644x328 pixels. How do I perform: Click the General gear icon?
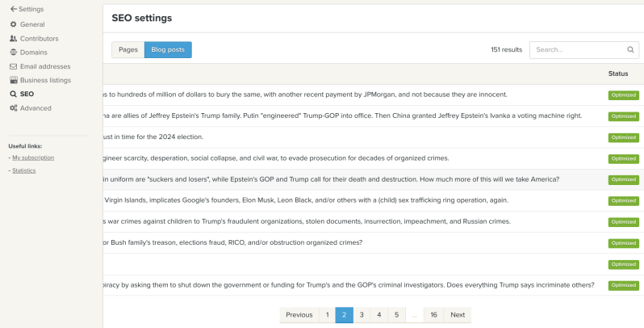13,24
